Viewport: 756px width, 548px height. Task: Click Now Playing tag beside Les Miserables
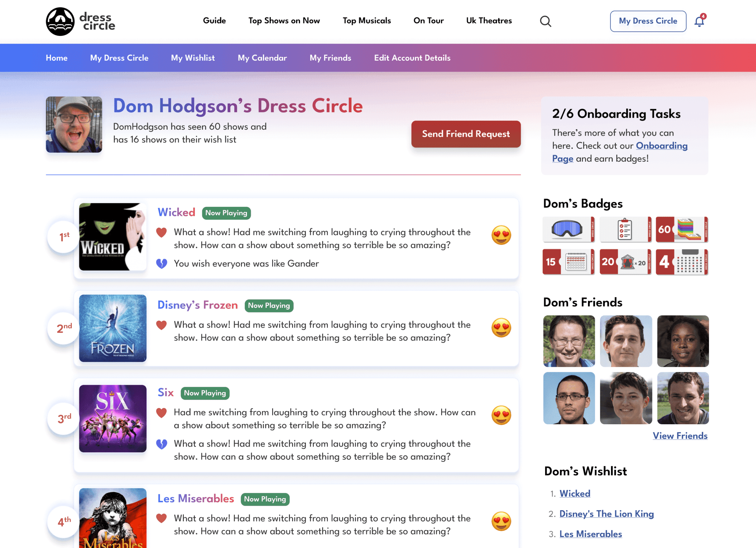(x=265, y=499)
